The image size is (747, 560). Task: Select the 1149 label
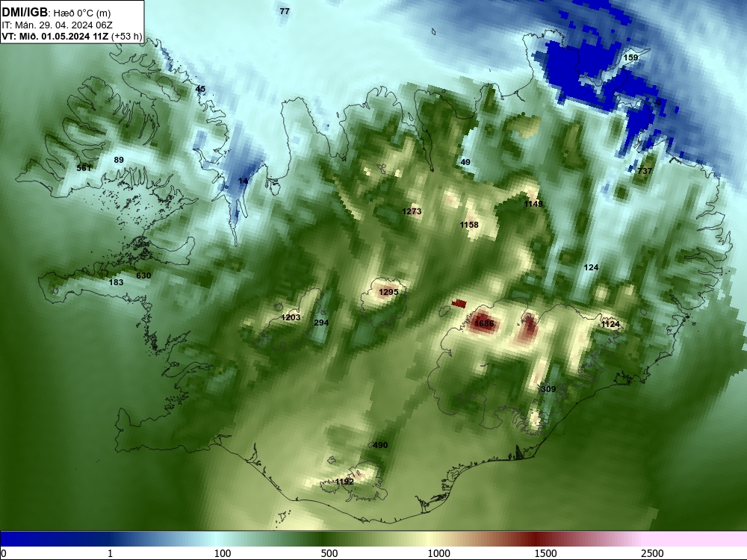[533, 204]
